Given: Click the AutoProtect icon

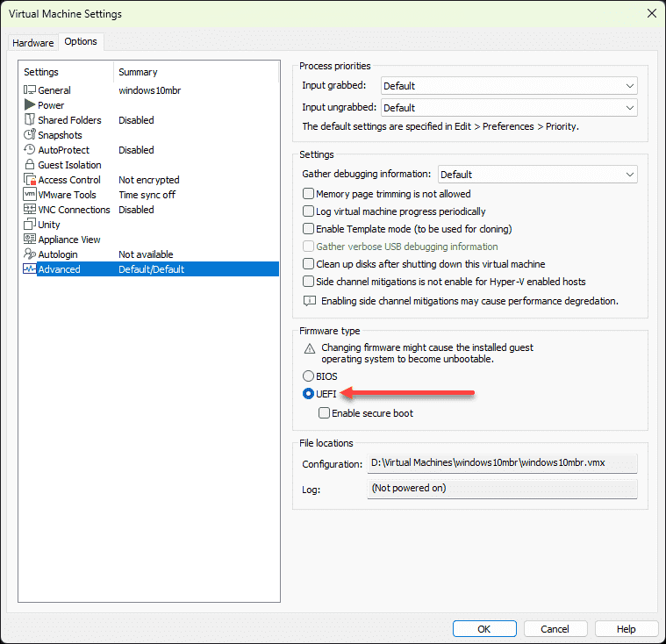Looking at the screenshot, I should (30, 149).
